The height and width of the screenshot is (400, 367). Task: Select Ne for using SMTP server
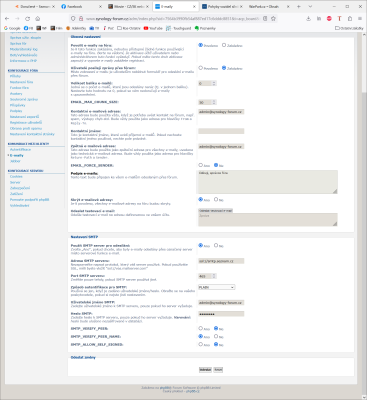(216, 245)
